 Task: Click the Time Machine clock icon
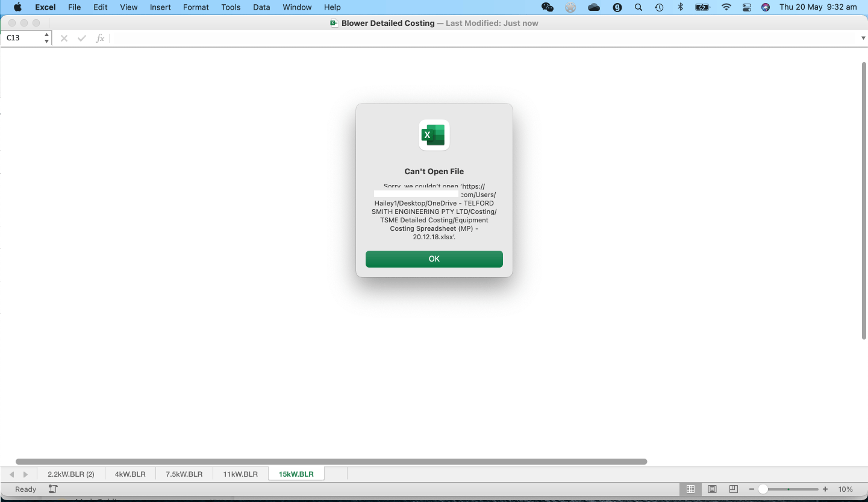(660, 7)
